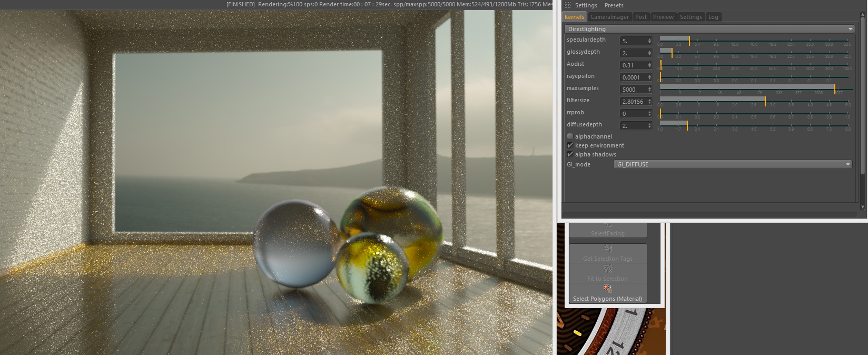Open the Presets menu
868x355 pixels.
click(x=614, y=5)
